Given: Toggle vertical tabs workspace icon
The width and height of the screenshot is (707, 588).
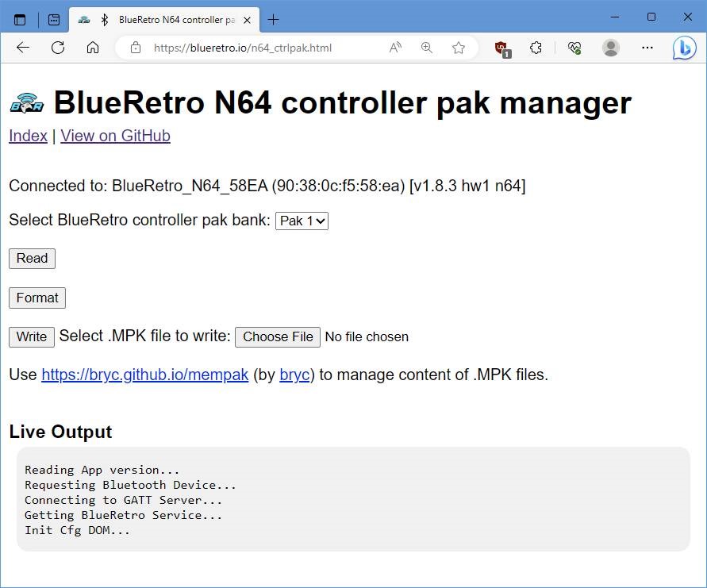Looking at the screenshot, I should (x=20, y=19).
